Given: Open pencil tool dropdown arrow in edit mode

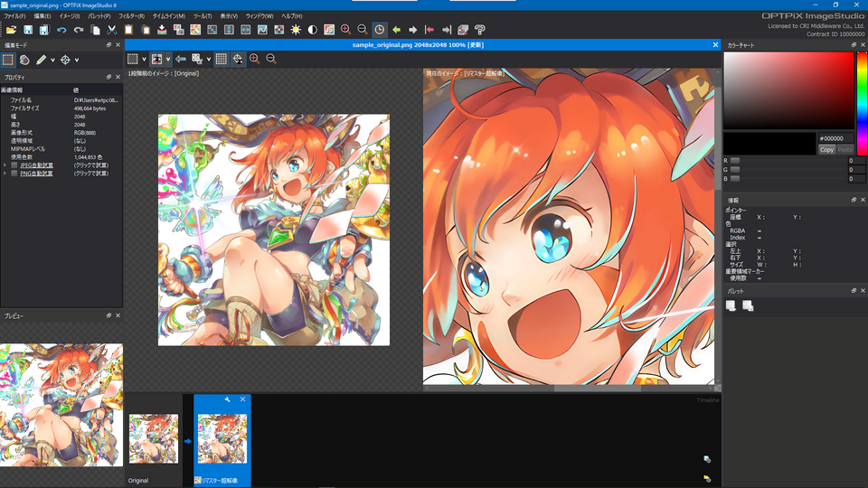Looking at the screenshot, I should 52,60.
